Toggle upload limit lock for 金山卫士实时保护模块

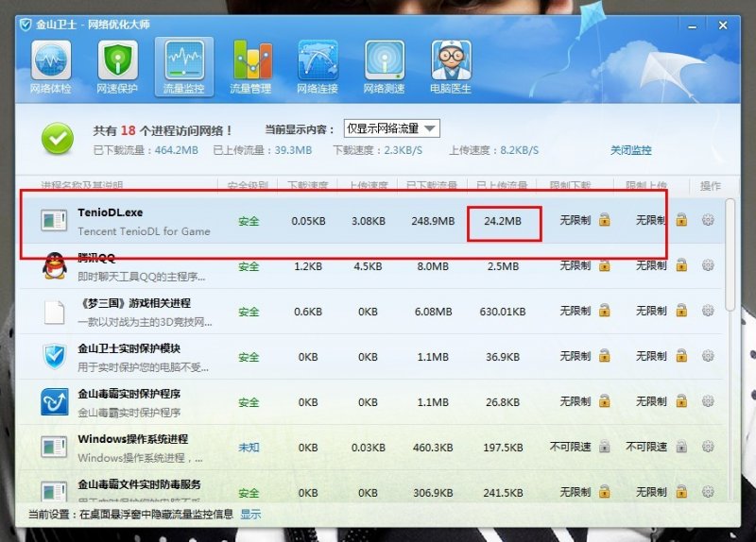point(681,356)
